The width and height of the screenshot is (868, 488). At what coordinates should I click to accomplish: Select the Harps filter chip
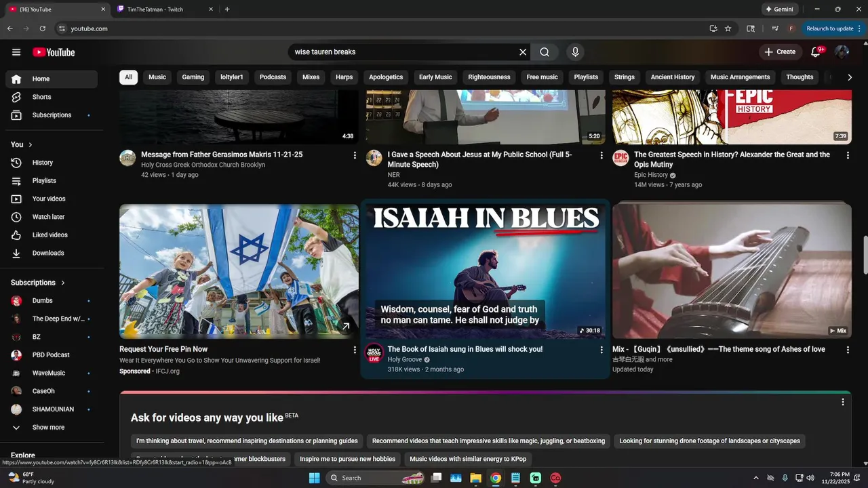[344, 77]
